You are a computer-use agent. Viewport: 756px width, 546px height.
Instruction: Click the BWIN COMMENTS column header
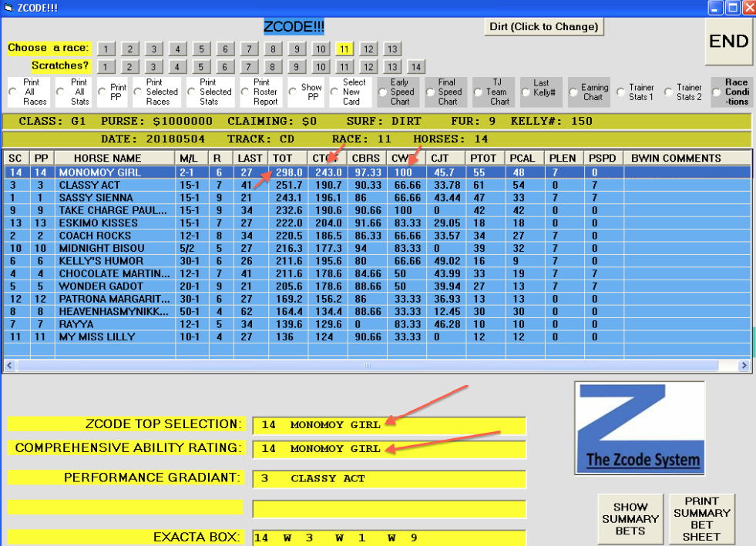click(x=687, y=158)
